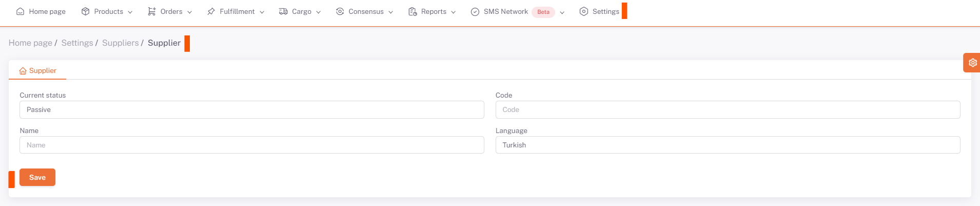This screenshot has height=206, width=980.
Task: Click the Home page house icon
Action: pos(20,11)
